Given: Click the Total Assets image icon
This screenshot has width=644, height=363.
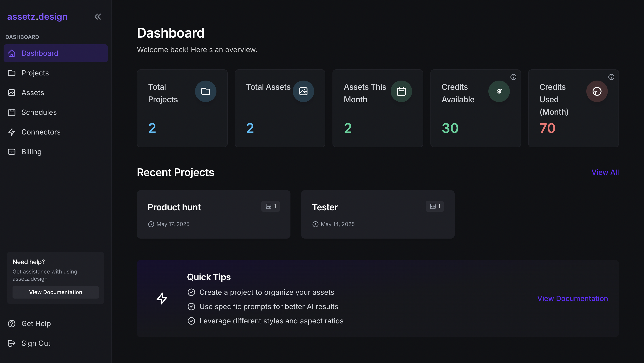Looking at the screenshot, I should point(303,91).
